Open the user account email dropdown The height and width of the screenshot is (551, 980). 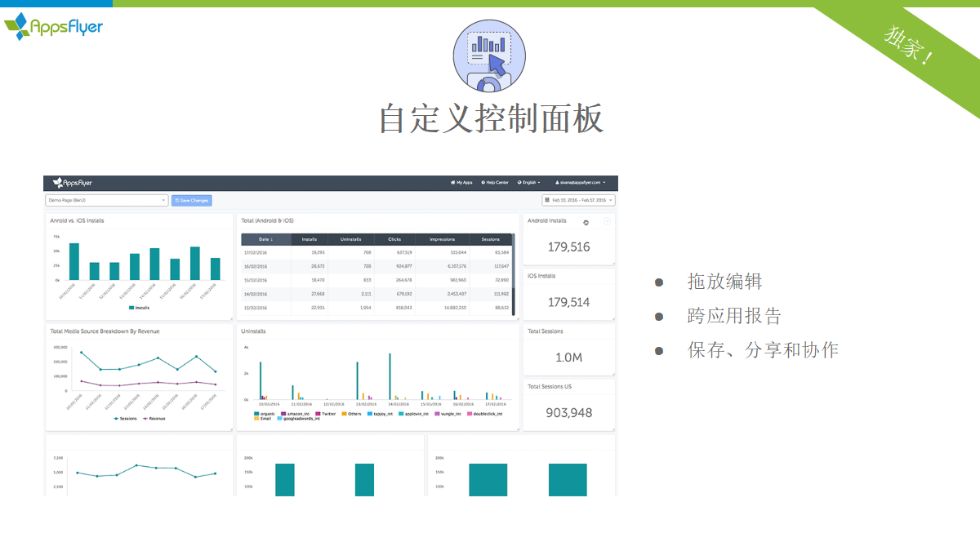tap(580, 183)
